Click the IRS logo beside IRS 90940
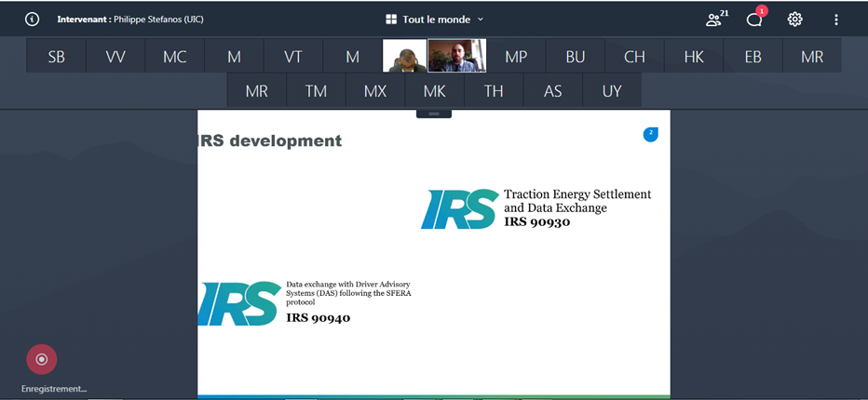This screenshot has height=400, width=868. (x=239, y=303)
